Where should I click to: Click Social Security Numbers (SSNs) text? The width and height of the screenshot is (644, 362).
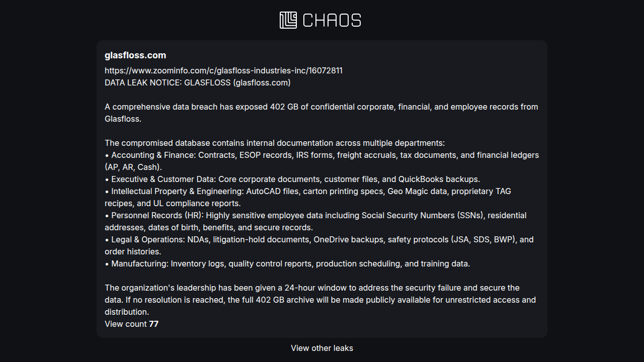(423, 215)
